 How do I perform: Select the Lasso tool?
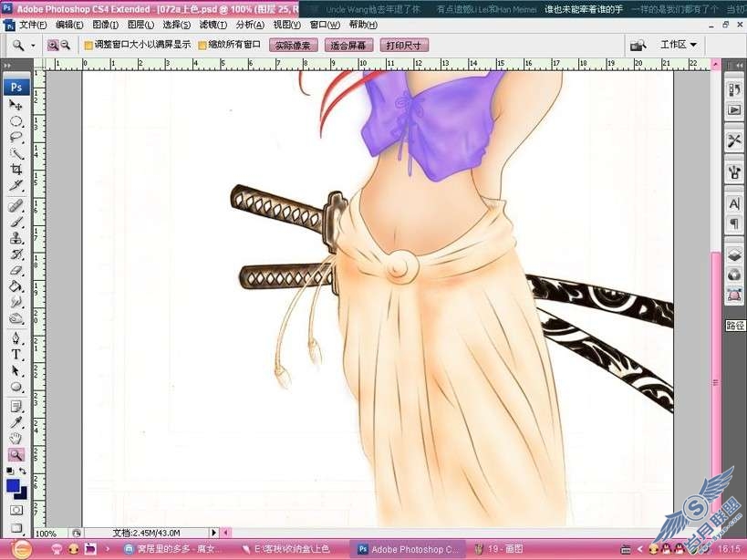coord(16,138)
